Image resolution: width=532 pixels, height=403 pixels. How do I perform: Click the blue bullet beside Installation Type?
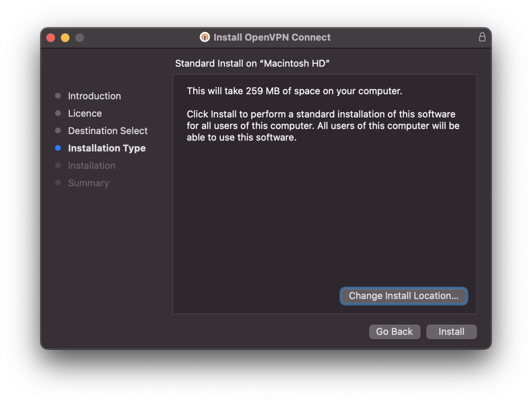coord(58,148)
